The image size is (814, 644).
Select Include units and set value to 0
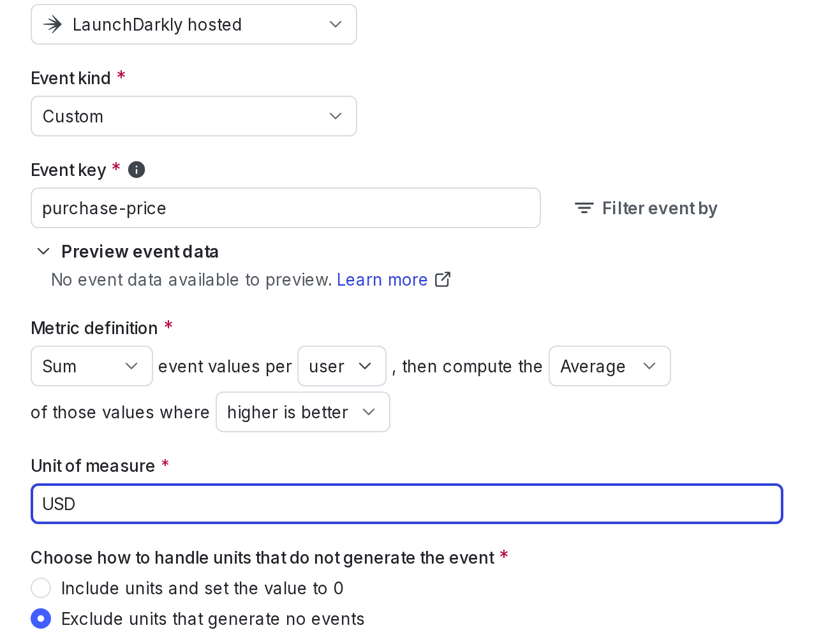click(x=41, y=588)
